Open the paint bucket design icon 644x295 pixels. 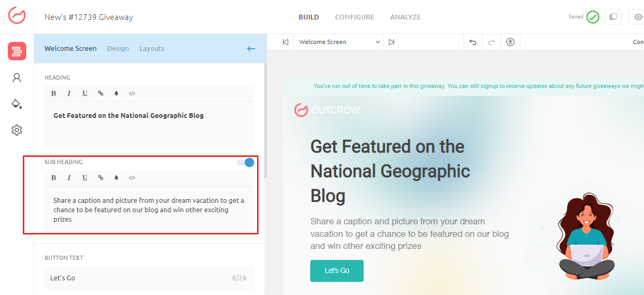17,104
